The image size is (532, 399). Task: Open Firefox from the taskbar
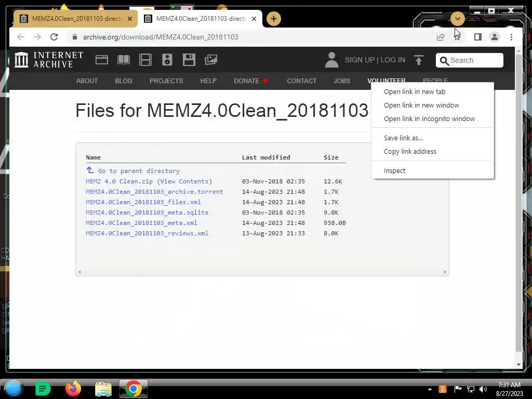pyautogui.click(x=73, y=389)
